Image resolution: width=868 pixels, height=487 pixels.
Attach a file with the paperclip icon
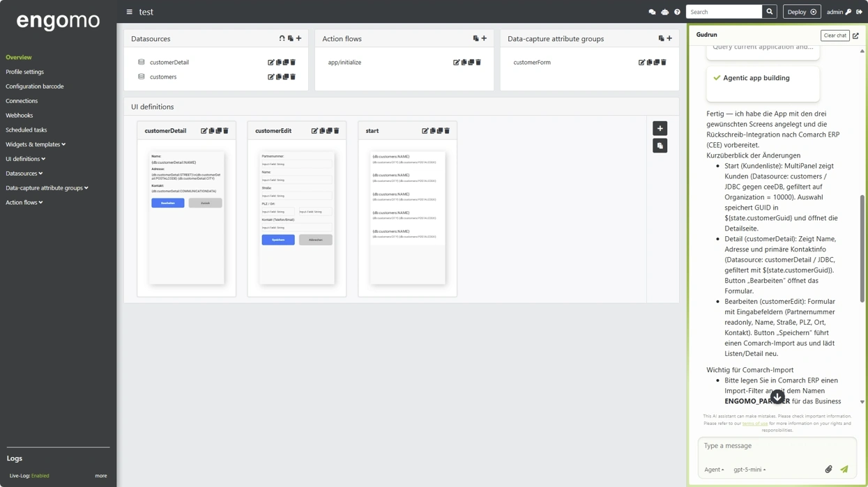[x=828, y=469]
